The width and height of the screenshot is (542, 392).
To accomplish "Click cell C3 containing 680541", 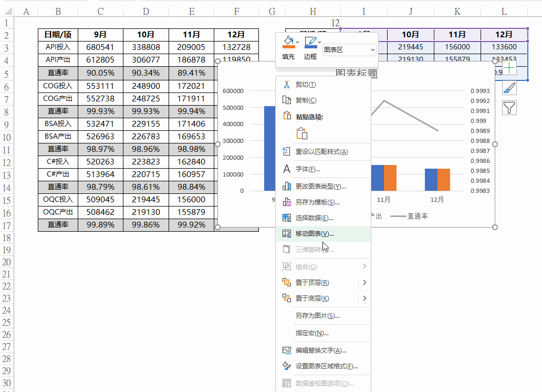I will (100, 47).
